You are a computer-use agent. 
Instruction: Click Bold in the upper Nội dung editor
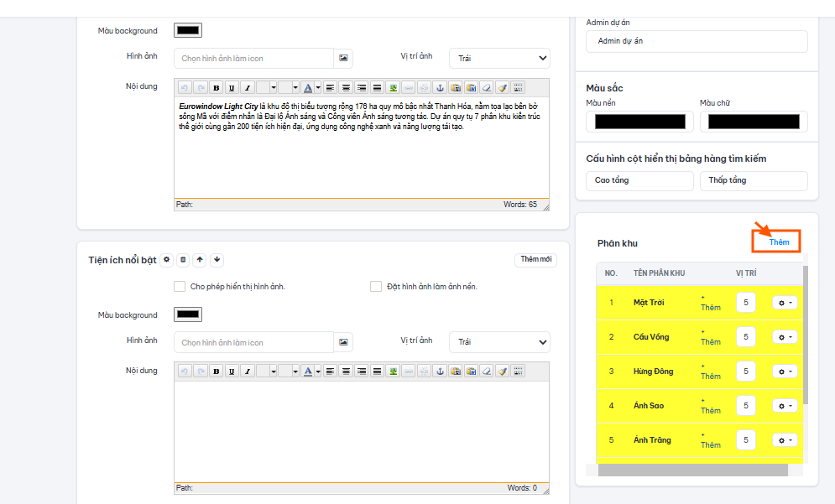point(217,88)
